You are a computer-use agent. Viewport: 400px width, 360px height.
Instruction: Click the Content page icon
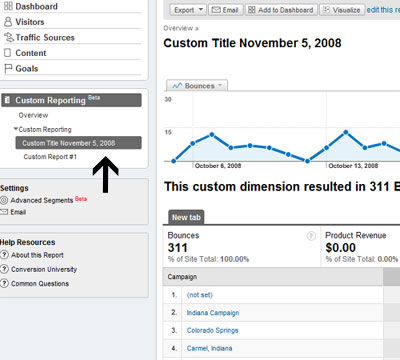tap(7, 53)
